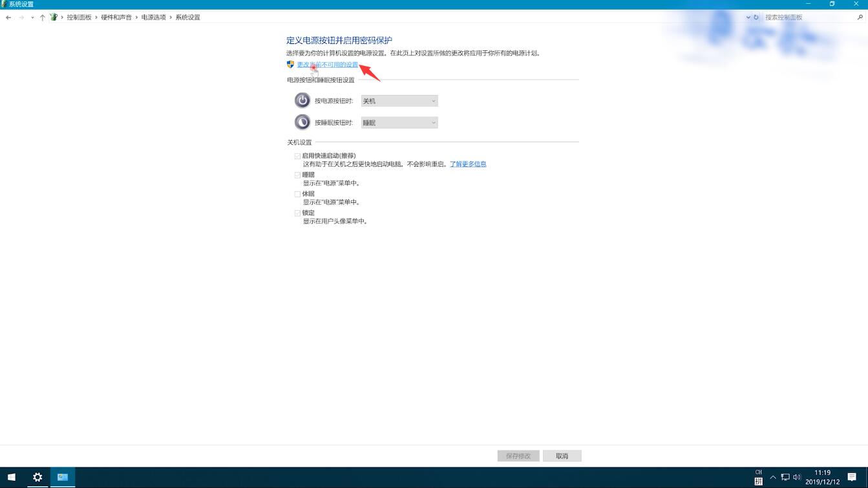Expand address bar history dropdown

[748, 17]
